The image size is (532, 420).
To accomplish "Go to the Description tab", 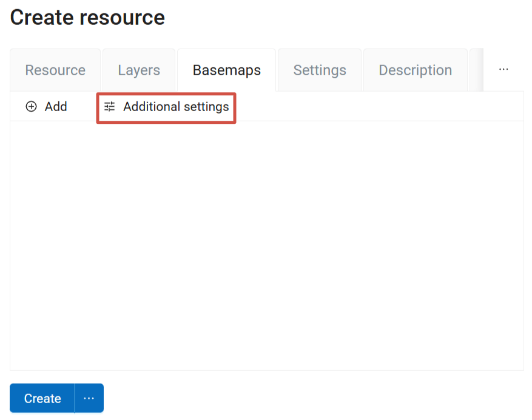I will pyautogui.click(x=416, y=70).
